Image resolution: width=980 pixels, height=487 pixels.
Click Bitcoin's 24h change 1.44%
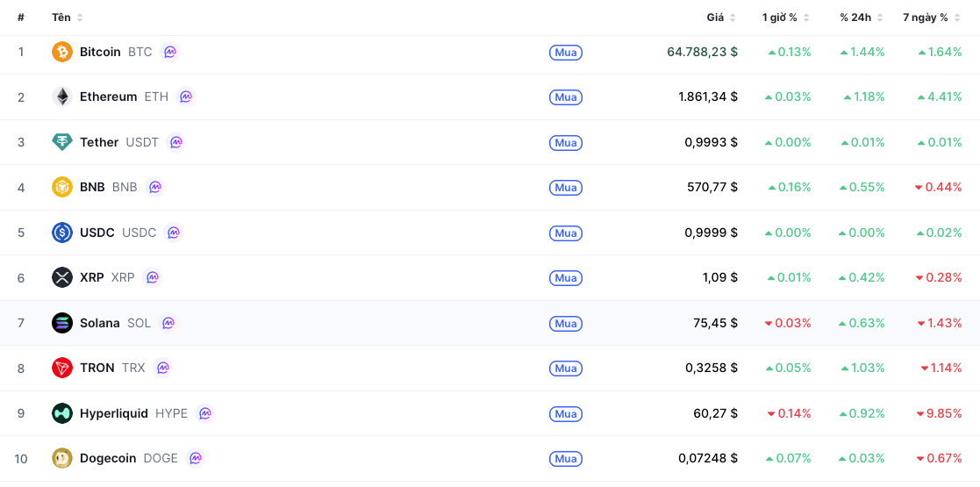tap(862, 52)
